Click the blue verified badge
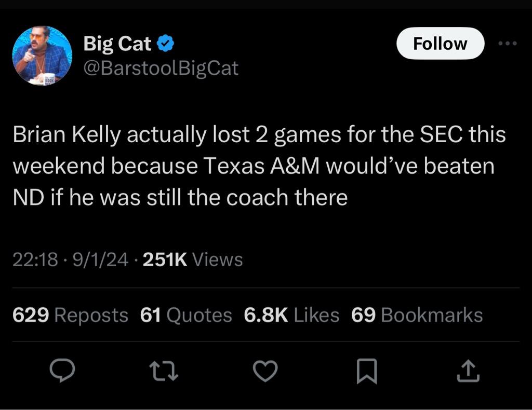Image resolution: width=532 pixels, height=410 pixels. (166, 45)
